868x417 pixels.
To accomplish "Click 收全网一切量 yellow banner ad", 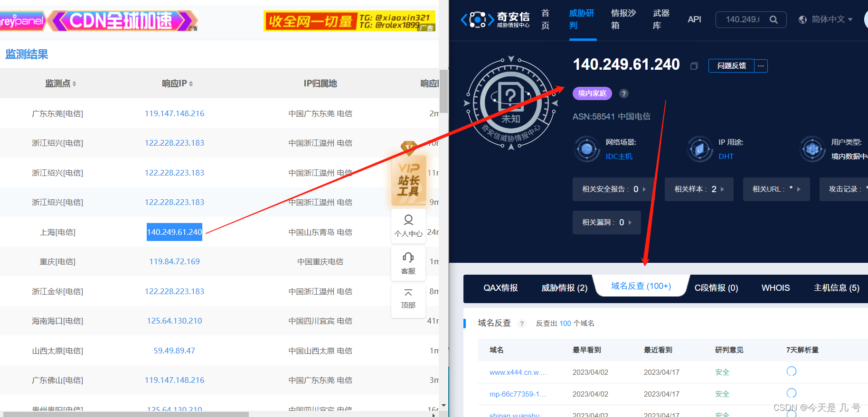I will pos(349,21).
